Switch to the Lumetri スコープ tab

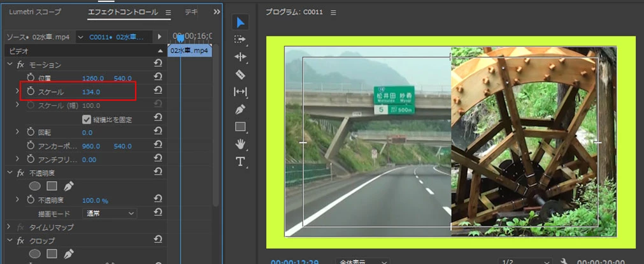pyautogui.click(x=35, y=12)
